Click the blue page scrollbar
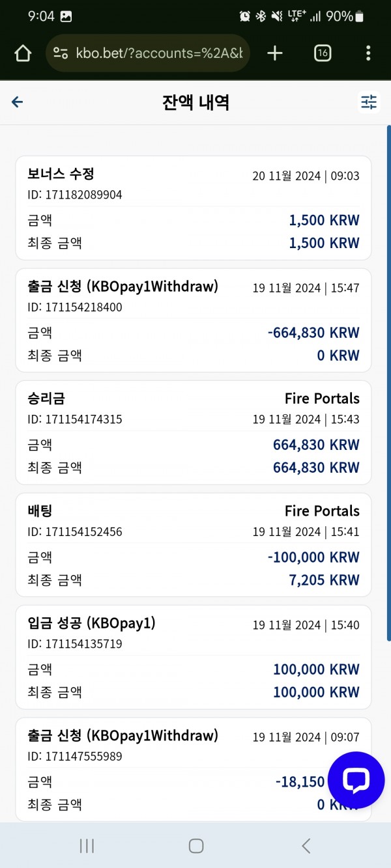The width and height of the screenshot is (391, 868). click(389, 384)
